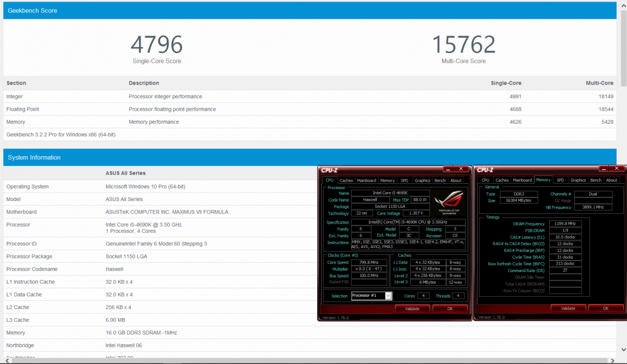Click the Core Voltage value '1.307 V'
Screen dimensions: 627x364
[x=416, y=214]
